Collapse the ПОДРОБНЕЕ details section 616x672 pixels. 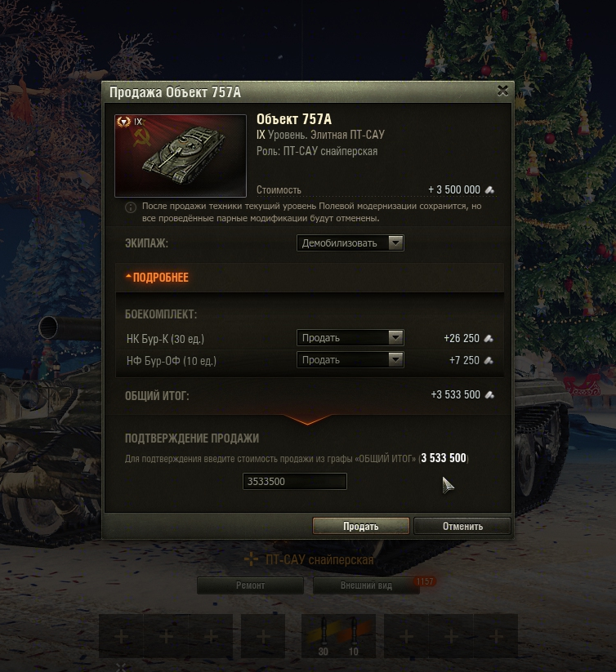point(157,278)
